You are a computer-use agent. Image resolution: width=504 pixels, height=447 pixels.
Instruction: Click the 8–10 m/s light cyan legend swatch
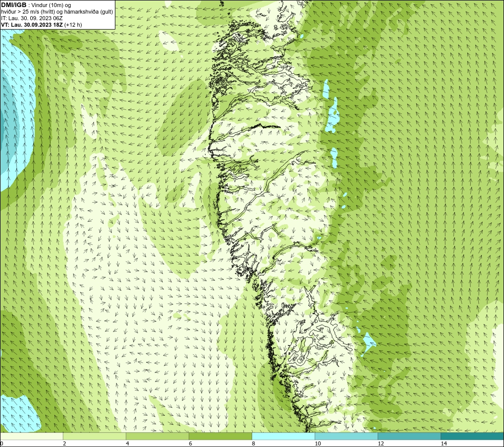point(283,436)
